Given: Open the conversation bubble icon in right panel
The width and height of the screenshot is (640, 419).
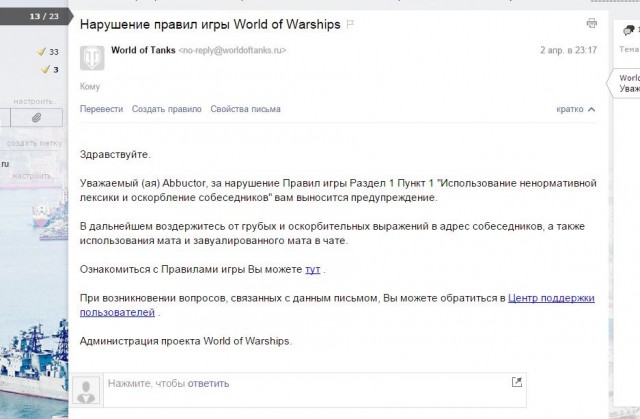Looking at the screenshot, I should click(629, 30).
